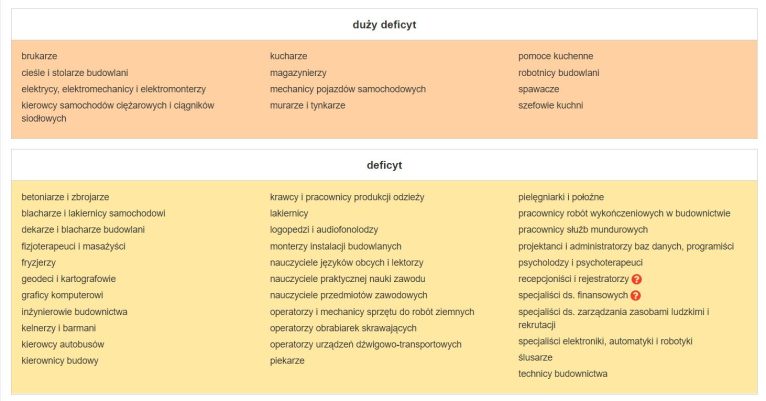Select technicy budownictwa

pos(562,373)
